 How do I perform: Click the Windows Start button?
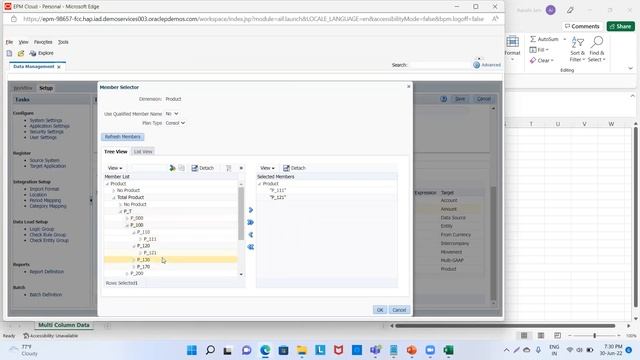(x=191, y=350)
